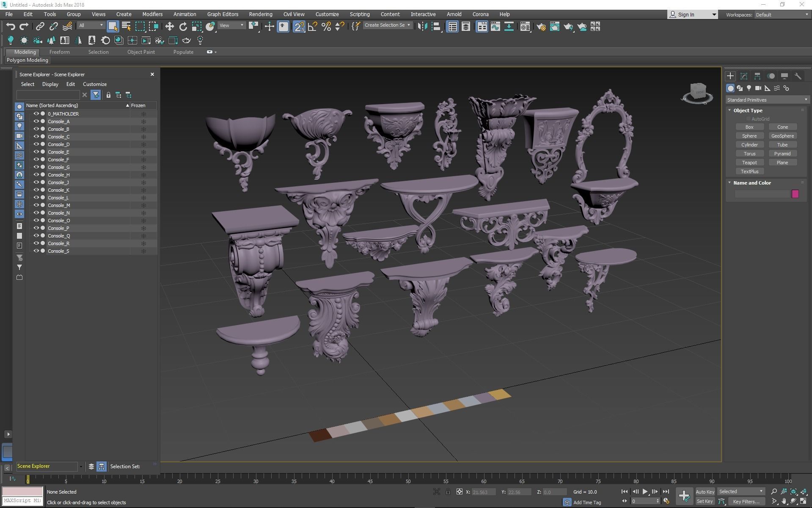Click the Play Animation button
The width and height of the screenshot is (812, 508).
(645, 491)
